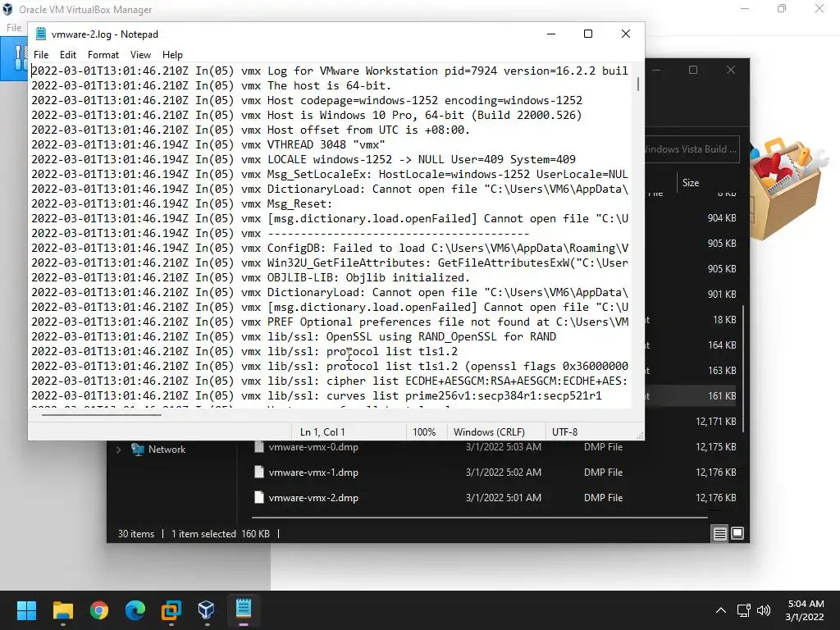Click the log line with "Host offset from UTC"
840x630 pixels.
250,130
